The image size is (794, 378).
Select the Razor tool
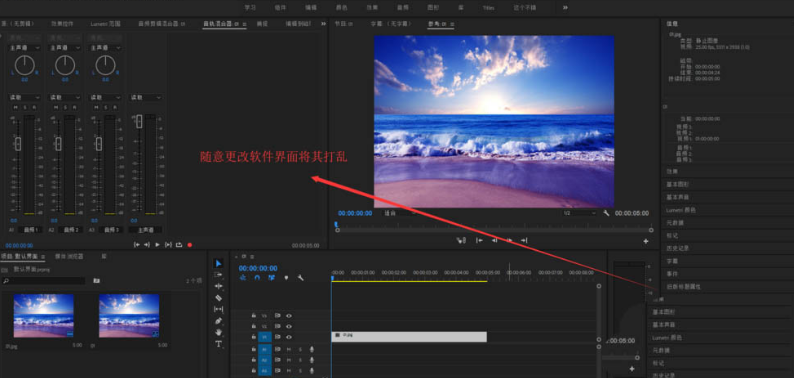[218, 298]
